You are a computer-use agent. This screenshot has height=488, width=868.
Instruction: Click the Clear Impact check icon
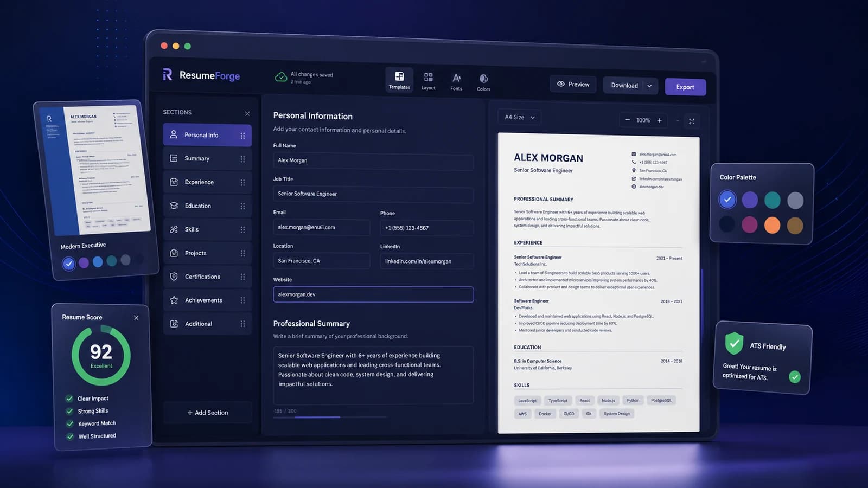69,399
